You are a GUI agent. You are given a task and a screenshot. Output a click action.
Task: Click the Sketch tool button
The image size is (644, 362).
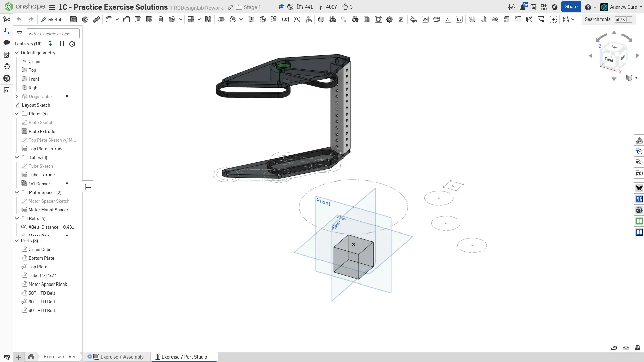(52, 20)
